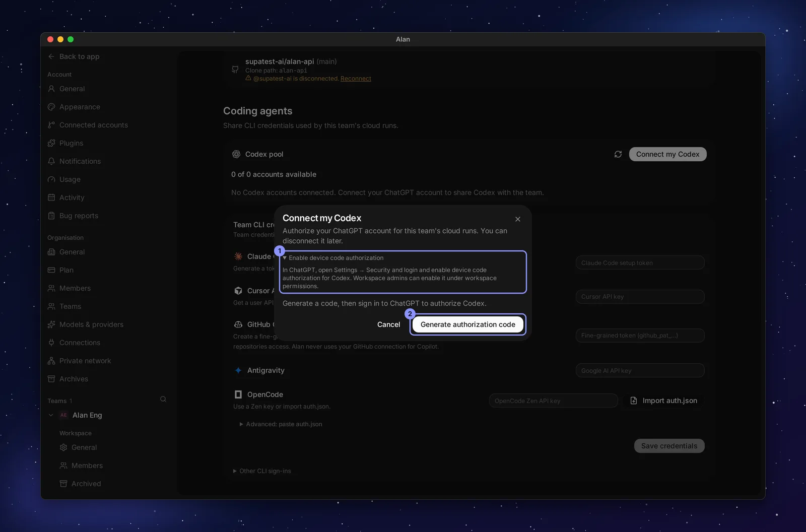806x532 pixels.
Task: Click Generate authorization code button
Action: tap(468, 324)
